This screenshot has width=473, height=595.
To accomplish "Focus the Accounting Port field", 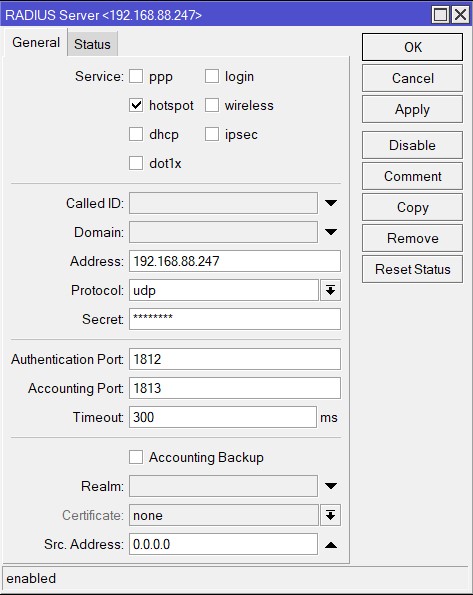I will [235, 388].
